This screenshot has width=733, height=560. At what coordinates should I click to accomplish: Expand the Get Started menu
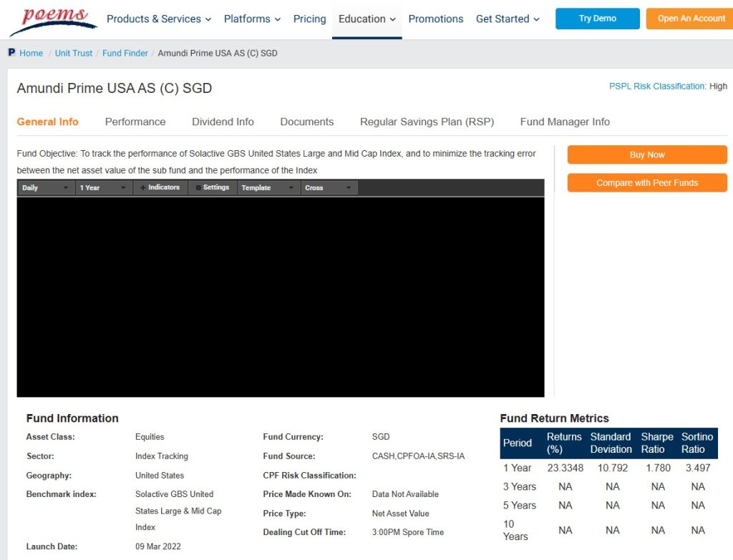click(508, 19)
